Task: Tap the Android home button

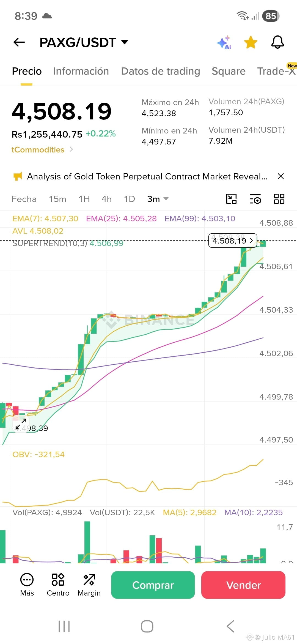Action: tap(147, 626)
